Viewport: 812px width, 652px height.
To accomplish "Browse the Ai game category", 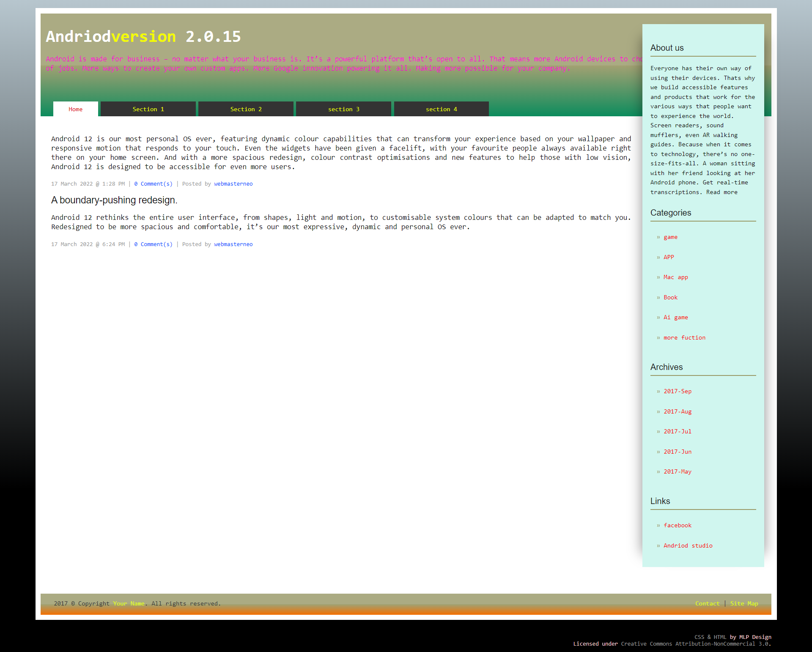I will pos(675,317).
